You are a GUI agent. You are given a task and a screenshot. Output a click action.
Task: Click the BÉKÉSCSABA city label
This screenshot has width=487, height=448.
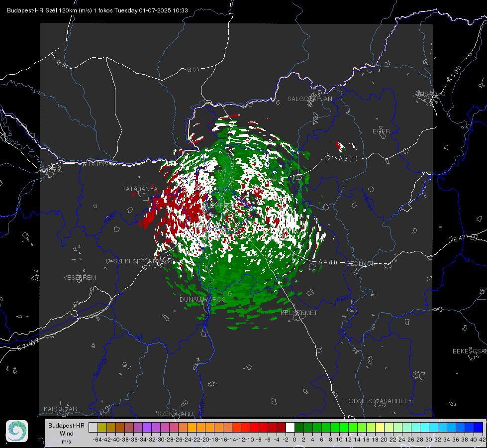pos(469,351)
